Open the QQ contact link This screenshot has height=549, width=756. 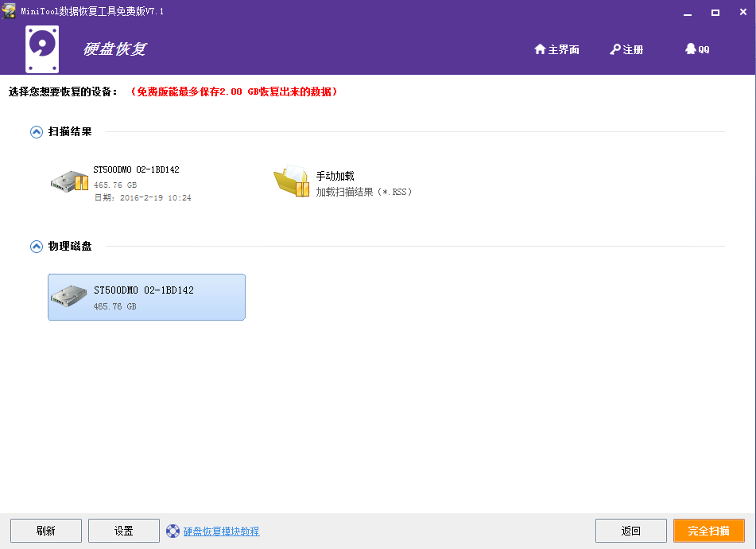[697, 49]
